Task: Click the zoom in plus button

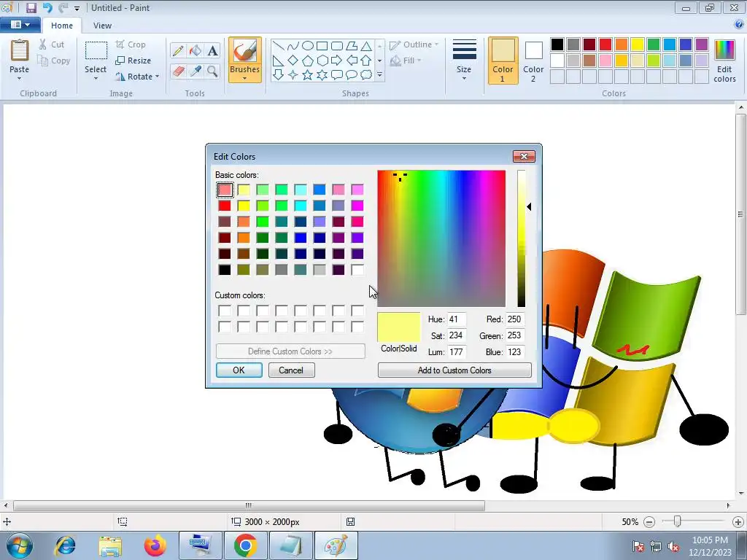Action: point(738,522)
